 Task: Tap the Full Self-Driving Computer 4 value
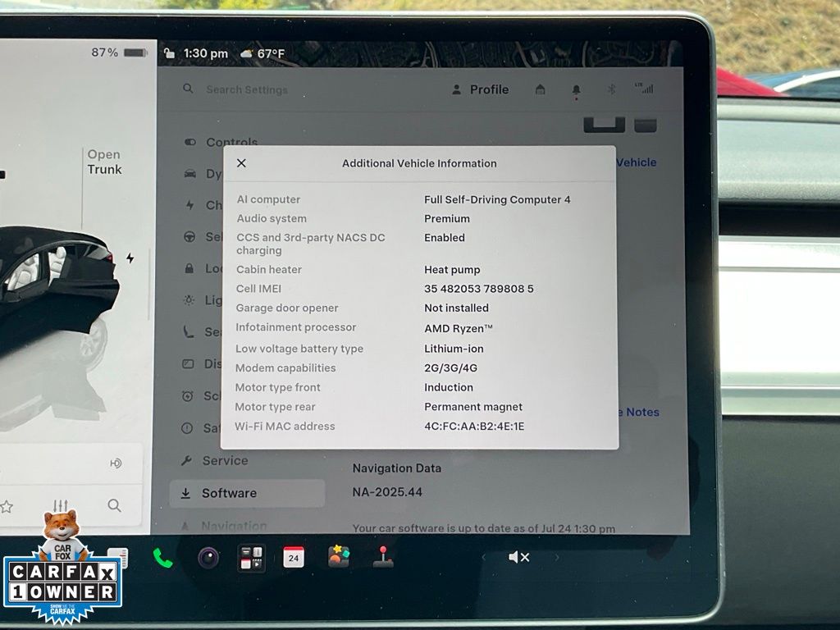click(497, 200)
